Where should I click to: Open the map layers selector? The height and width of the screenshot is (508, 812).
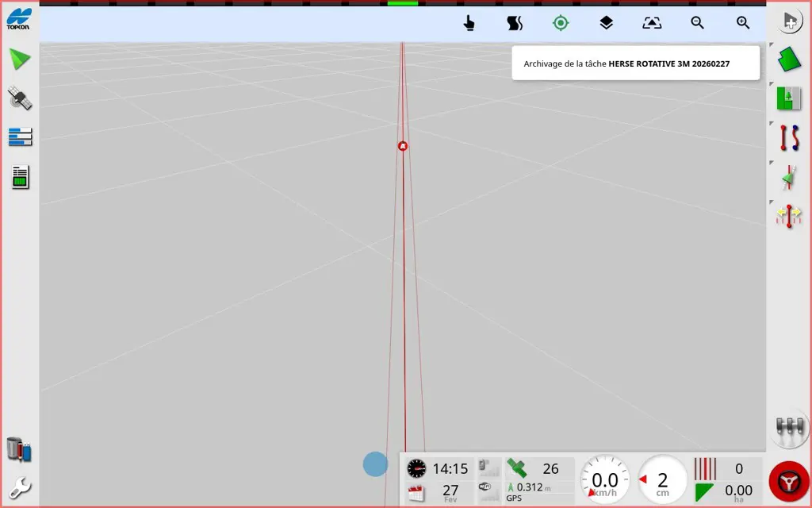pos(606,23)
